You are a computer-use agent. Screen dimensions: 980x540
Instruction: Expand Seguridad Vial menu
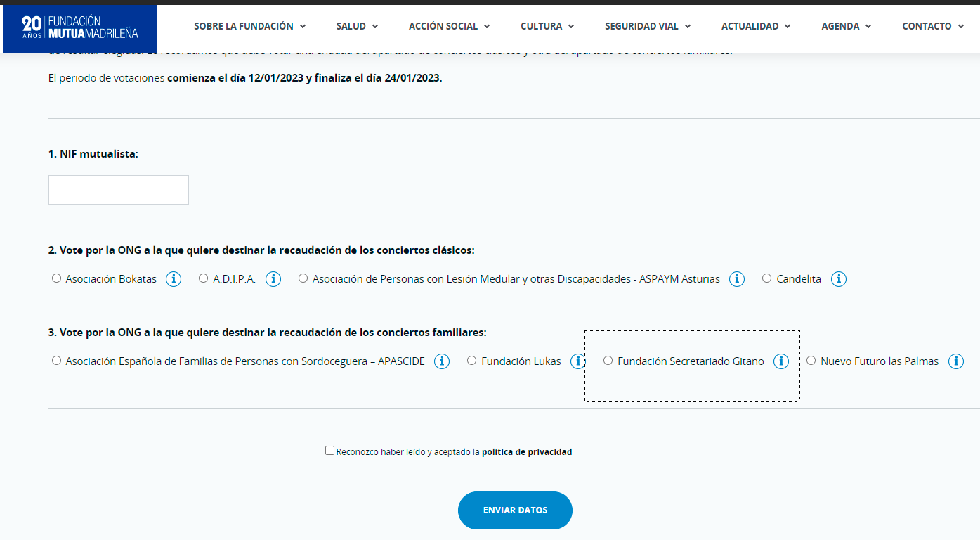648,26
